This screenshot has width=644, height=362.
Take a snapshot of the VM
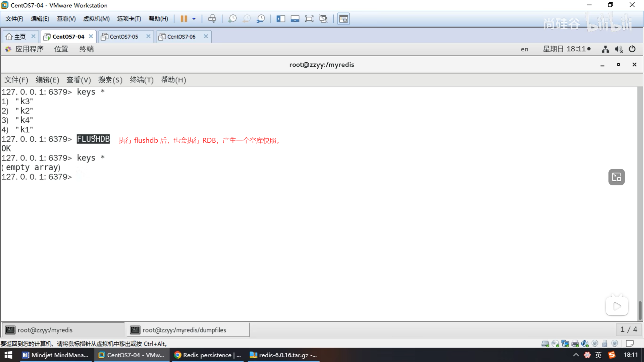click(232, 19)
